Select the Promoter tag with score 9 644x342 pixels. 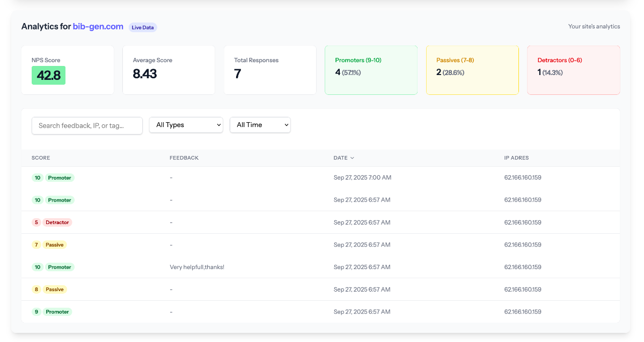57,312
